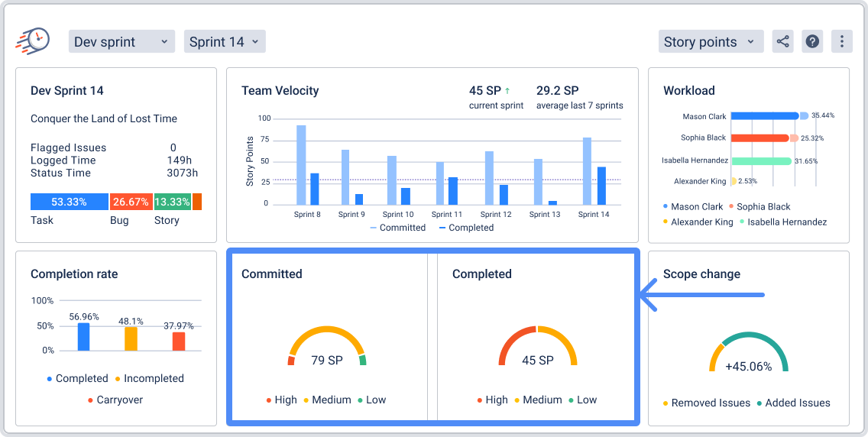Viewport: 868px width, 437px height.
Task: Toggle Mason Clark in Workload legend
Action: coord(692,206)
